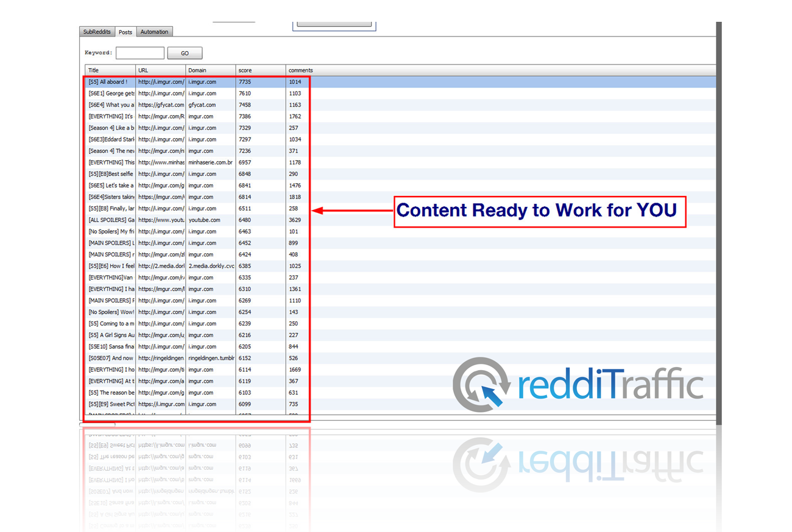Select the '[S5] Coming to a m' title
Image resolution: width=792 pixels, height=532 pixels.
point(110,324)
